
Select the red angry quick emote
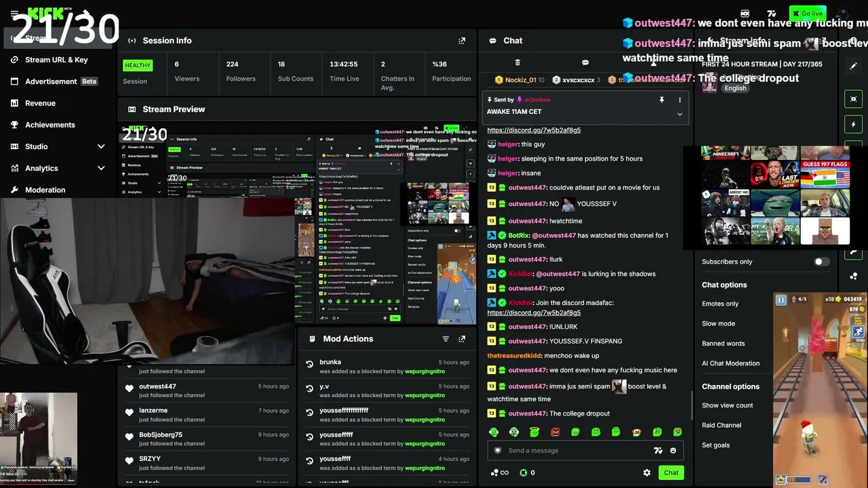[x=555, y=432]
